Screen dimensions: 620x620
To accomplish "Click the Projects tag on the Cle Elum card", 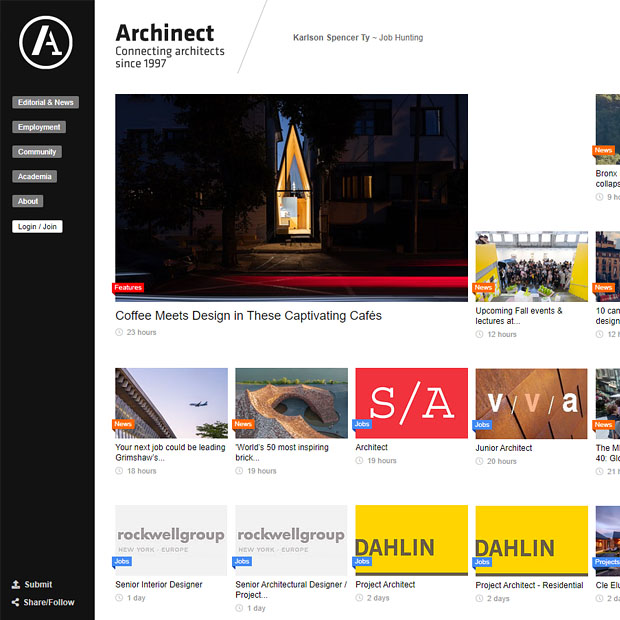I will 607,562.
